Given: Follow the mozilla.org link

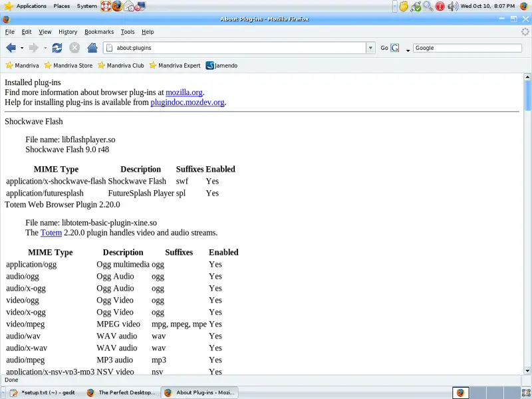Looking at the screenshot, I should [x=184, y=92].
